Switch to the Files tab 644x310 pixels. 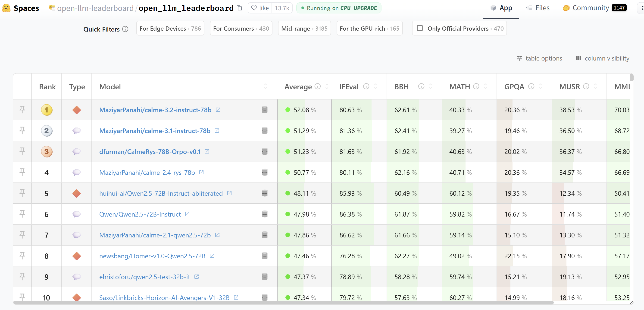(538, 8)
